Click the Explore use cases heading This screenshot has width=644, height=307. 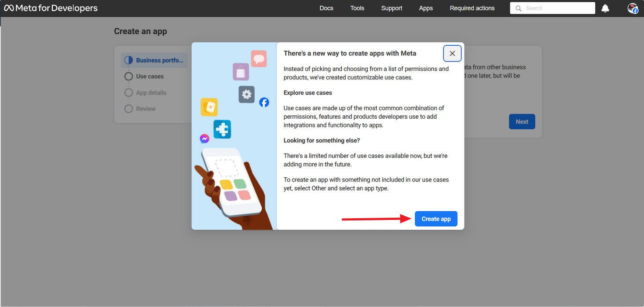click(308, 93)
